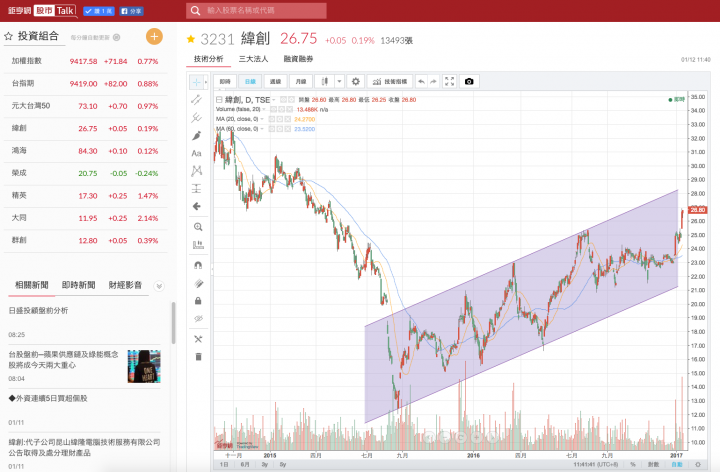Open the 緯創, D, TSE legend dropdown
This screenshot has width=720, height=472.
(274, 100)
